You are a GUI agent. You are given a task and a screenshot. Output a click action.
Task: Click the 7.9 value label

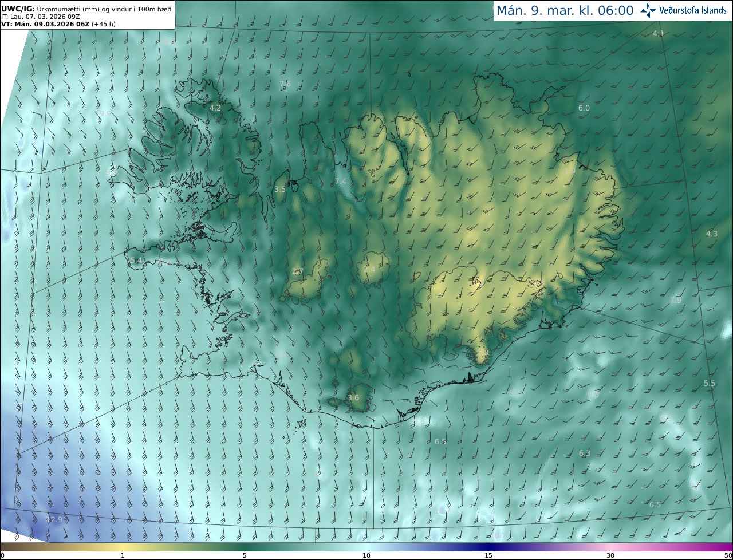676,300
